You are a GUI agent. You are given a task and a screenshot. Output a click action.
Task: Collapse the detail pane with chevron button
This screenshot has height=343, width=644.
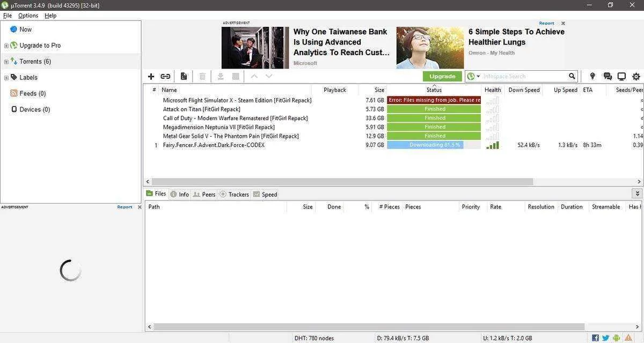[638, 193]
